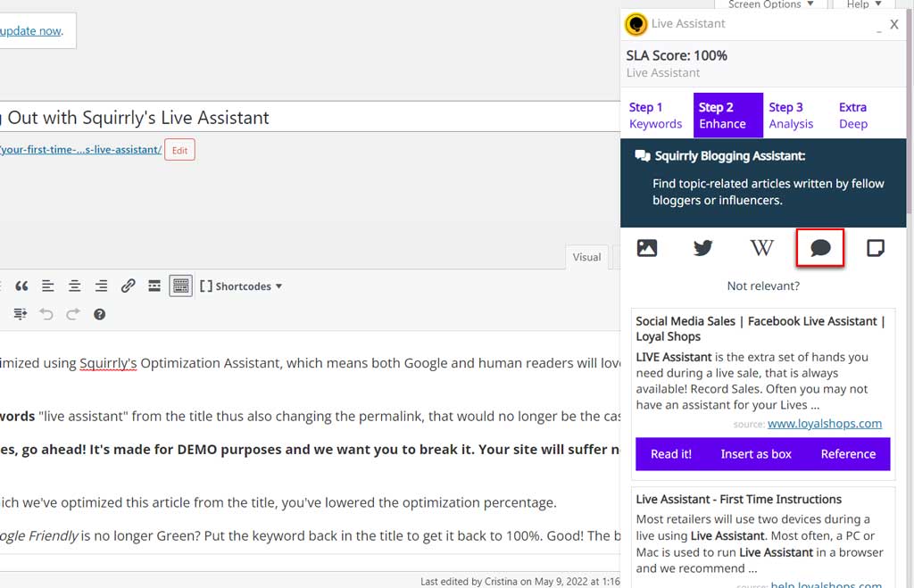Open the Shortcodes dropdown
914x588 pixels.
(240, 286)
